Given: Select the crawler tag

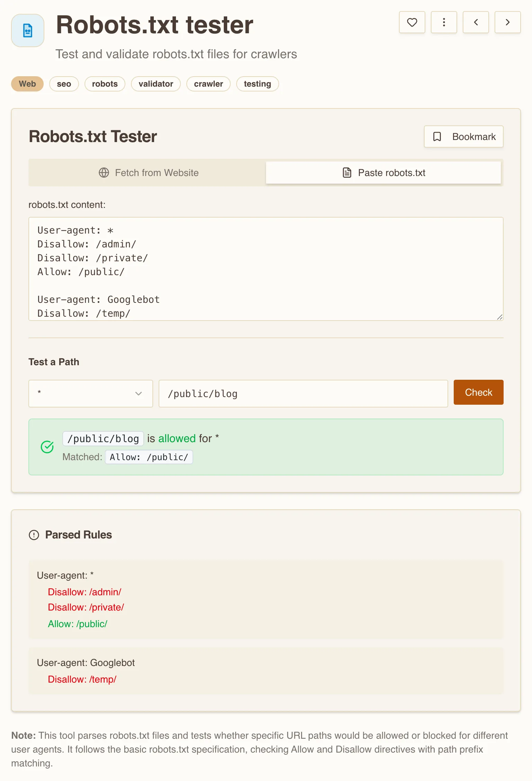Looking at the screenshot, I should [x=208, y=84].
